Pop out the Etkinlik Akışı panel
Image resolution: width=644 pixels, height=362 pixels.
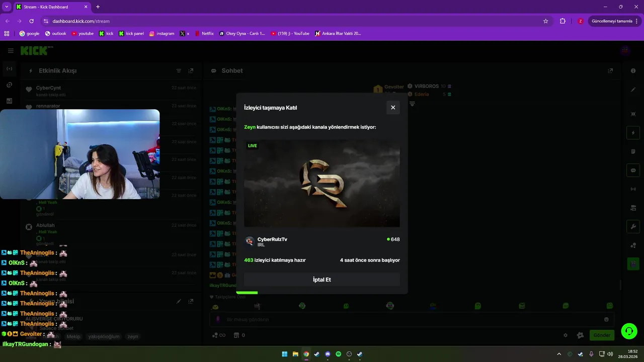pyautogui.click(x=191, y=71)
